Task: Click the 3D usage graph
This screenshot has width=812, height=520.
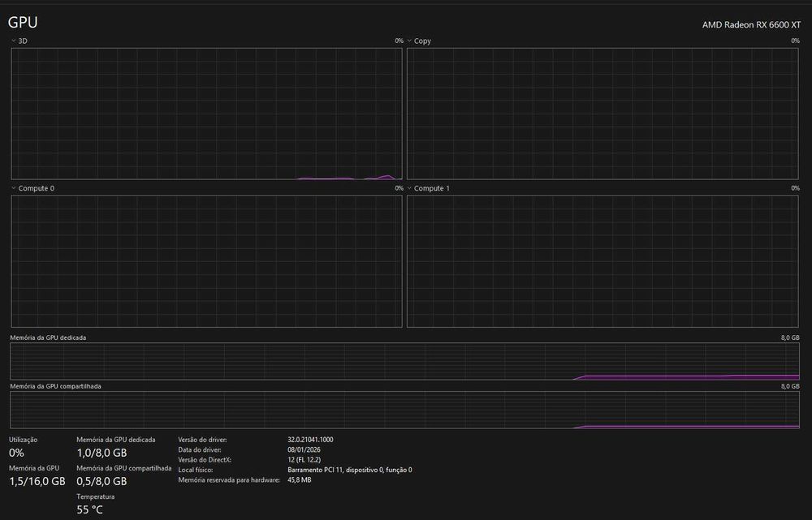Action: pyautogui.click(x=206, y=114)
